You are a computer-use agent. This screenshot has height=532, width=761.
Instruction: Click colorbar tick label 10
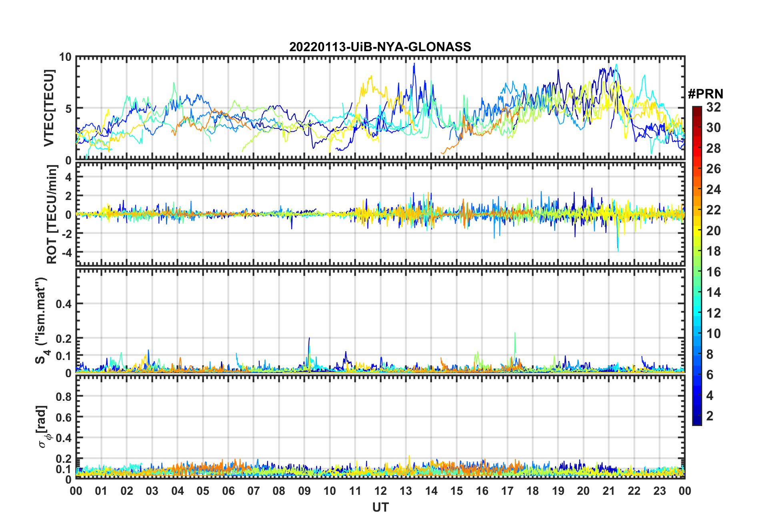(713, 334)
